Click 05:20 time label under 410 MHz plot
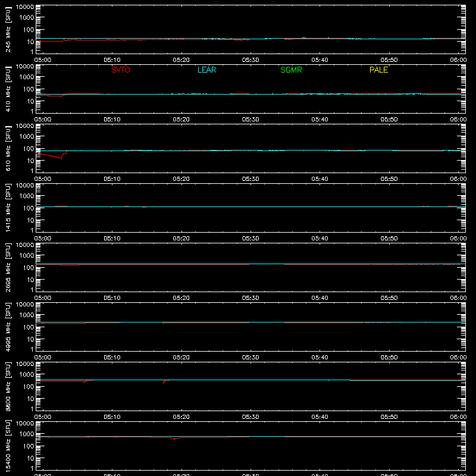The height and width of the screenshot is (476, 476). (x=181, y=120)
